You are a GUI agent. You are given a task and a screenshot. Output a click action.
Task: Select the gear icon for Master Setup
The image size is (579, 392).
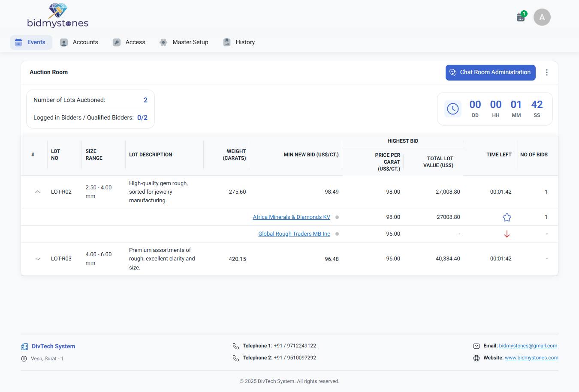point(163,42)
